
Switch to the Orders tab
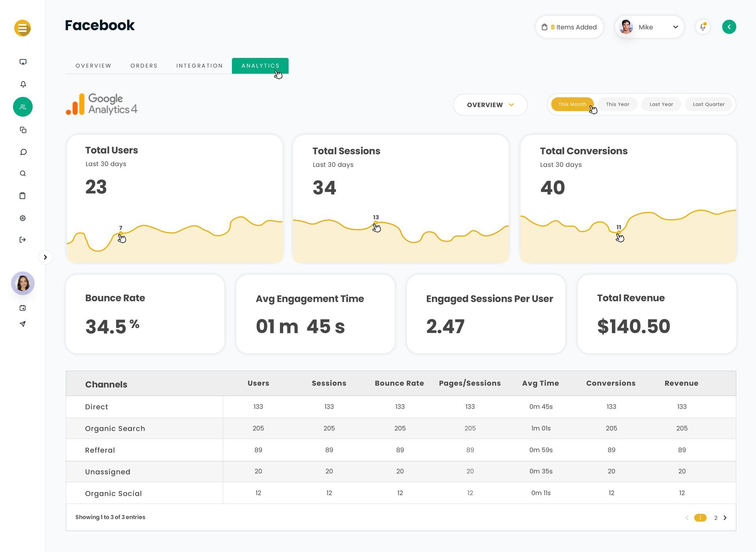pos(144,66)
